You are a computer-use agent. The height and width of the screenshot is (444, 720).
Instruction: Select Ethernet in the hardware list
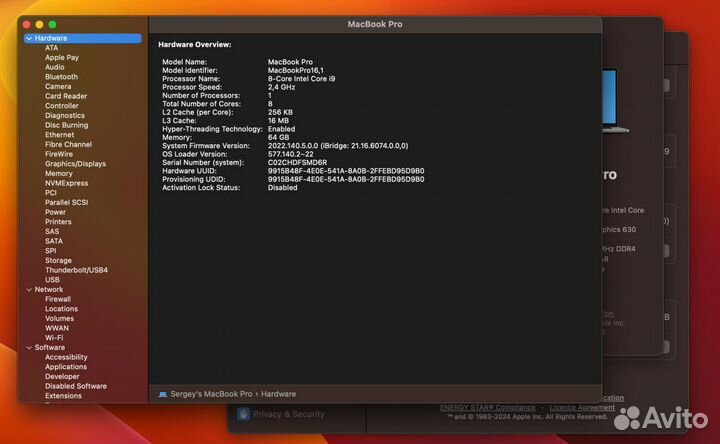pyautogui.click(x=59, y=135)
